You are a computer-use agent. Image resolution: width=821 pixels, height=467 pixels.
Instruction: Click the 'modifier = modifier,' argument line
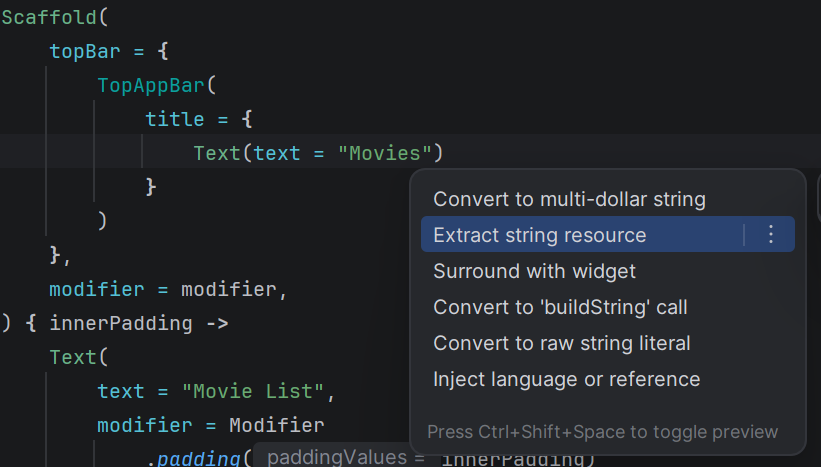[168, 290]
